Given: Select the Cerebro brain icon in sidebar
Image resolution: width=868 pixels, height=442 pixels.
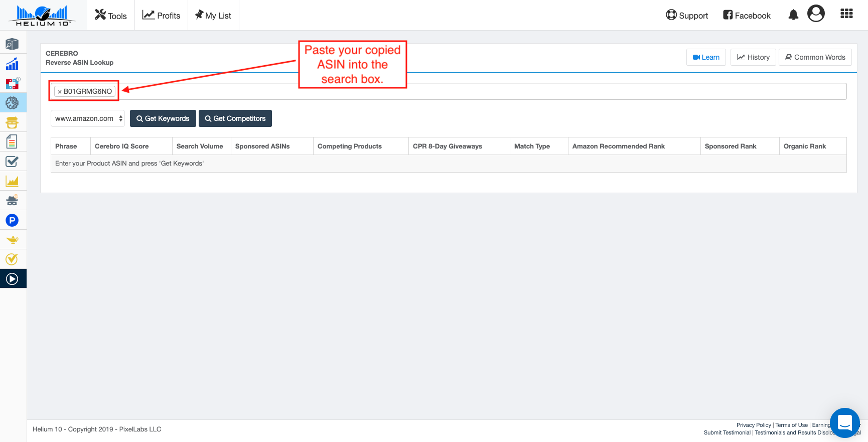Looking at the screenshot, I should coord(12,103).
